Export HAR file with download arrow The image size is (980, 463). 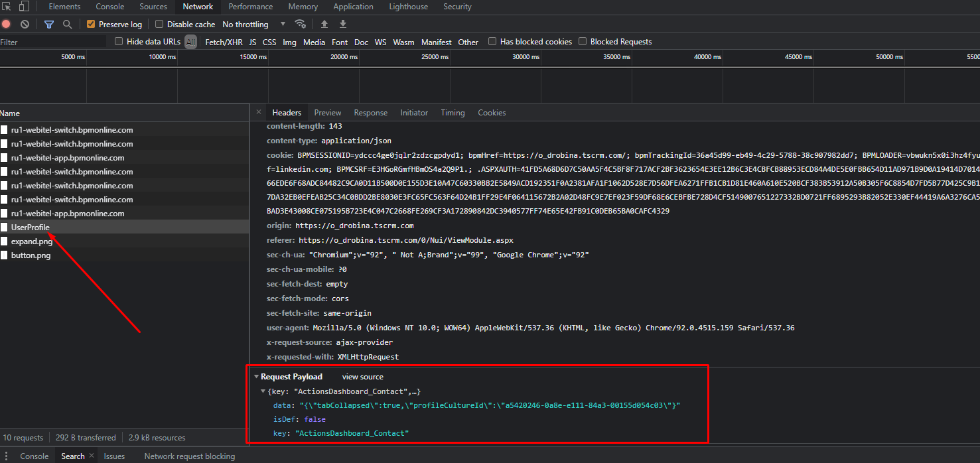[343, 24]
